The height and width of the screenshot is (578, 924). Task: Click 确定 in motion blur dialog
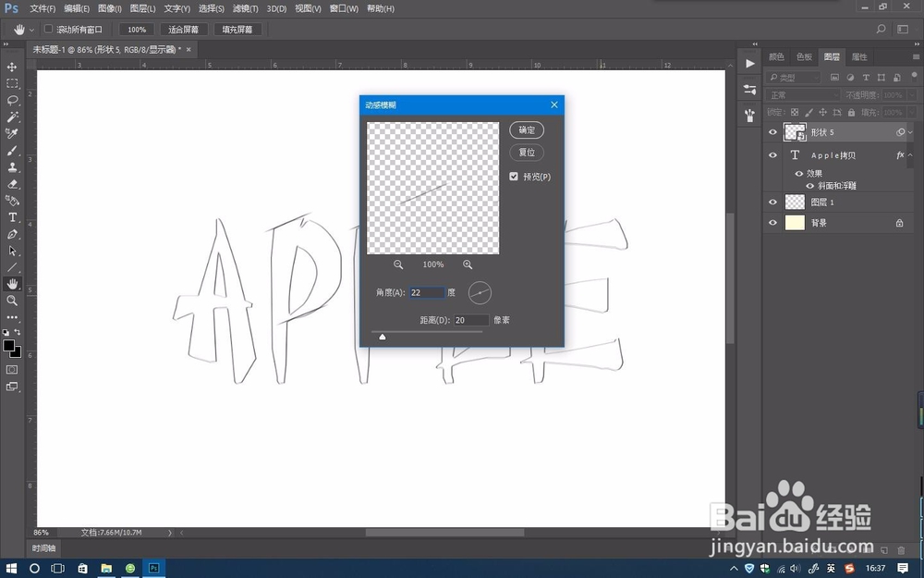(x=527, y=130)
